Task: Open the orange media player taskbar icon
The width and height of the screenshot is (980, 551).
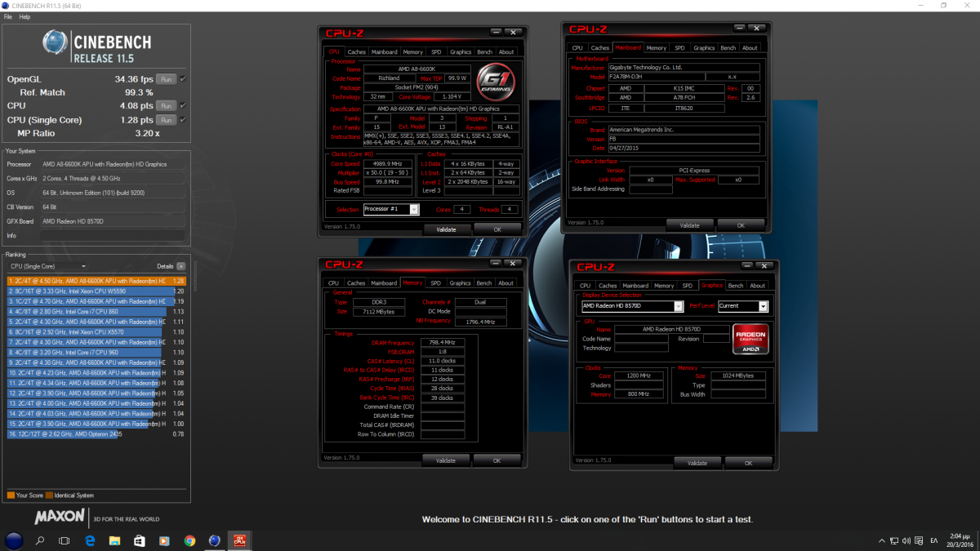Action: pyautogui.click(x=164, y=540)
